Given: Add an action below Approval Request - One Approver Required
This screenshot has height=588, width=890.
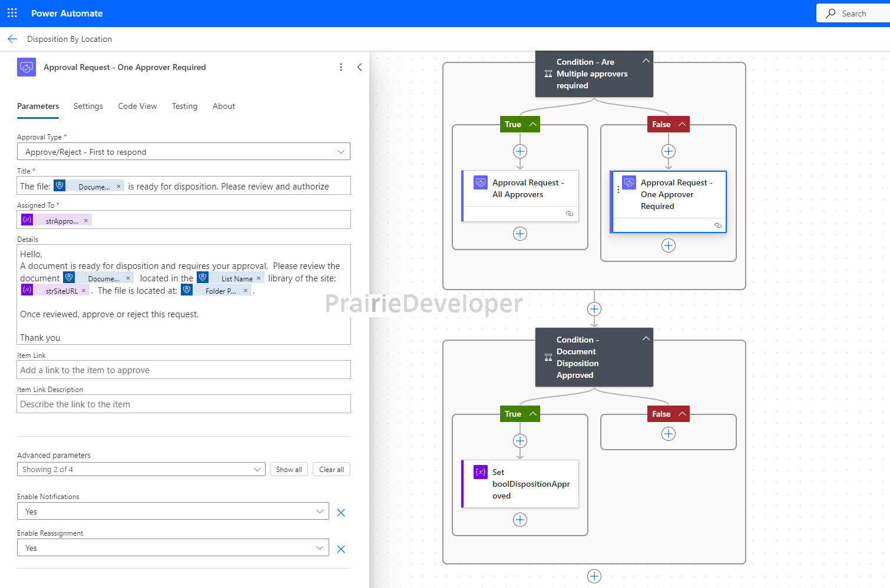Looking at the screenshot, I should coord(669,245).
